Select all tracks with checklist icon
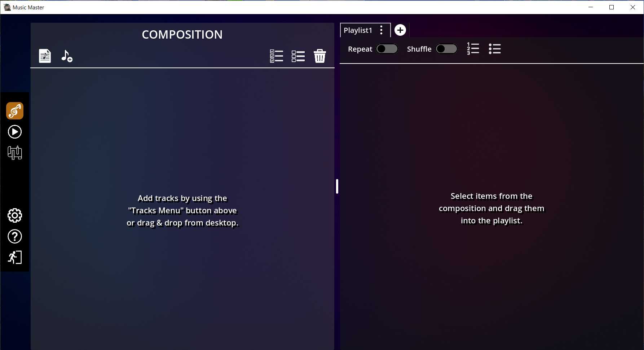The image size is (644, 350). [277, 56]
